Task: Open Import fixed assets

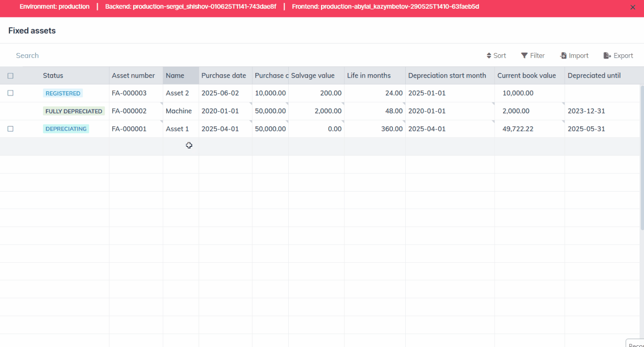Action: pyautogui.click(x=574, y=56)
